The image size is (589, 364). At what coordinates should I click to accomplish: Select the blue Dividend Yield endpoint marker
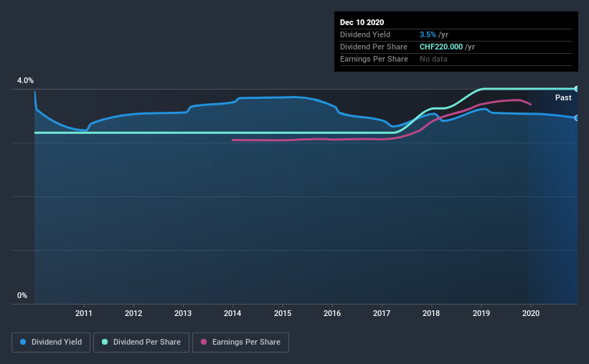(576, 118)
